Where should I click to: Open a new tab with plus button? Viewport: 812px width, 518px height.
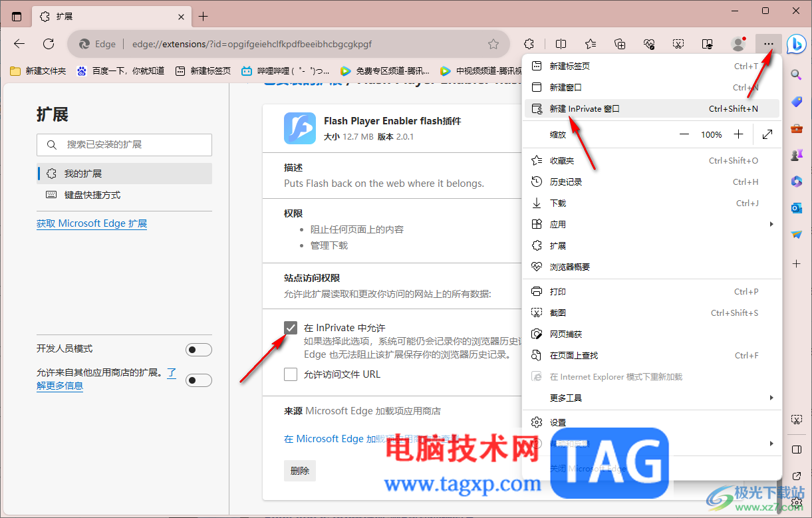(x=203, y=17)
